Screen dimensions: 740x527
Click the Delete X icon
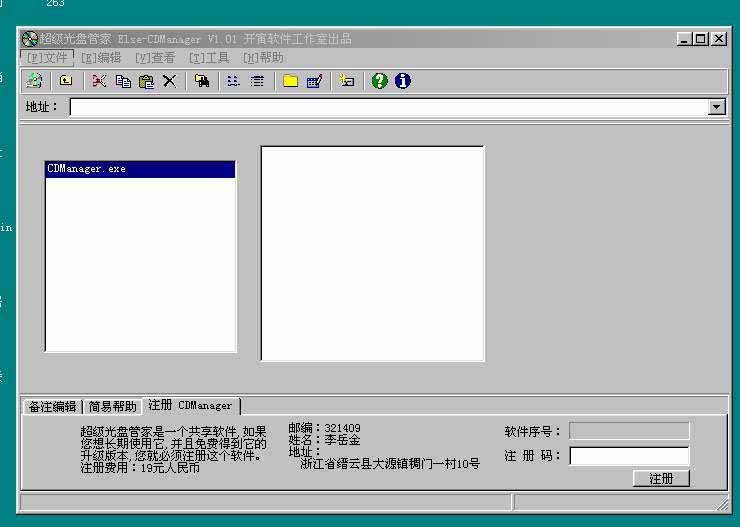169,81
